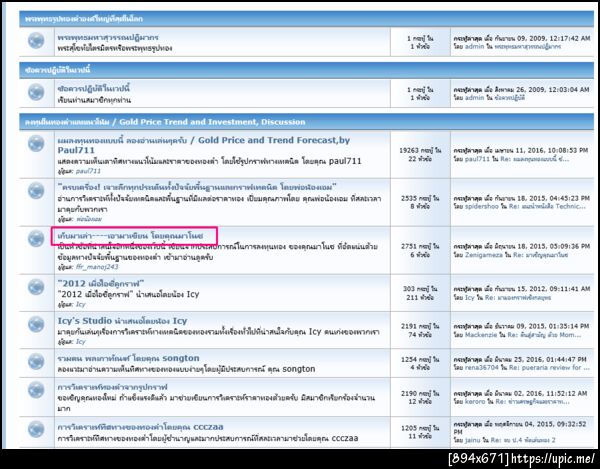The image size is (600, 469).
Task: Click the board icon in the September 09, 2009 row
Action: [x=36, y=41]
